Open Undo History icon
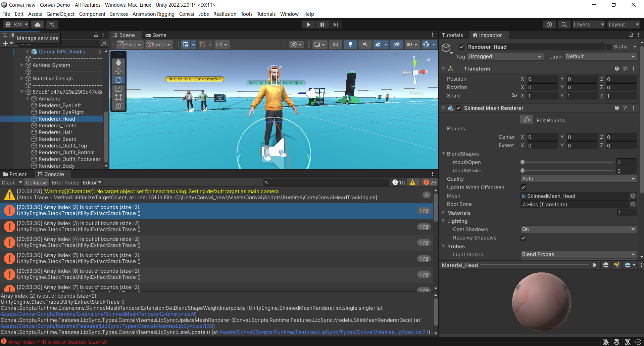The width and height of the screenshot is (644, 346). 549,25
